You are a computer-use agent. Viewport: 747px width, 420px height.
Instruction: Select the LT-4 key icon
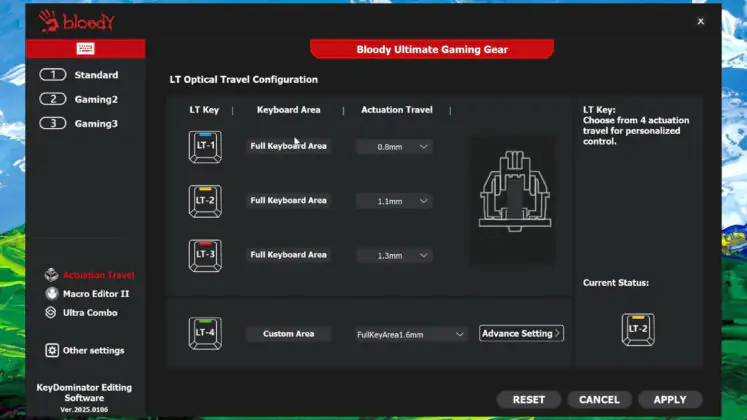click(205, 333)
